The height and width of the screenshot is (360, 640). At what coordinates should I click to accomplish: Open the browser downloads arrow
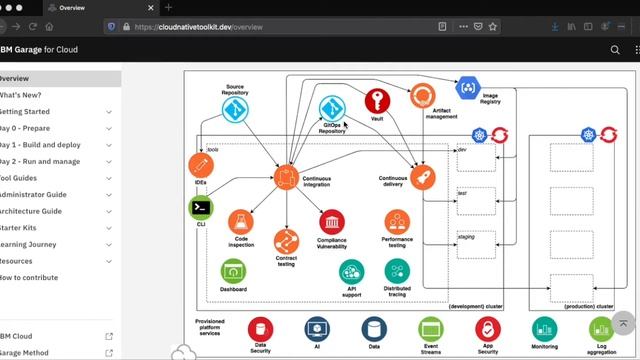point(555,27)
